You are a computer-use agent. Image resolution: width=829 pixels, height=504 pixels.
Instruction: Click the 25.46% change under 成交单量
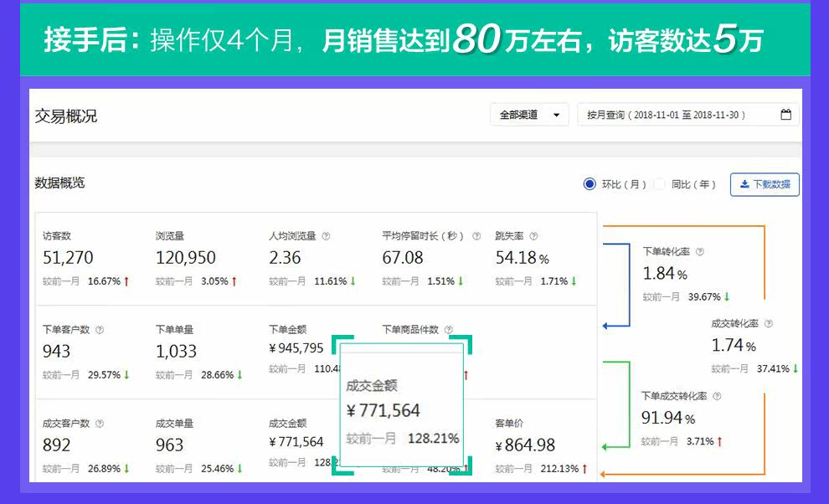[217, 469]
